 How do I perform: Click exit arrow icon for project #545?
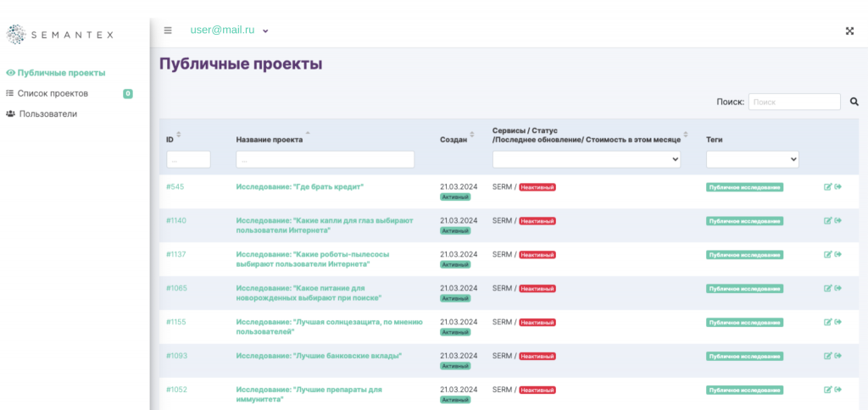click(x=838, y=187)
